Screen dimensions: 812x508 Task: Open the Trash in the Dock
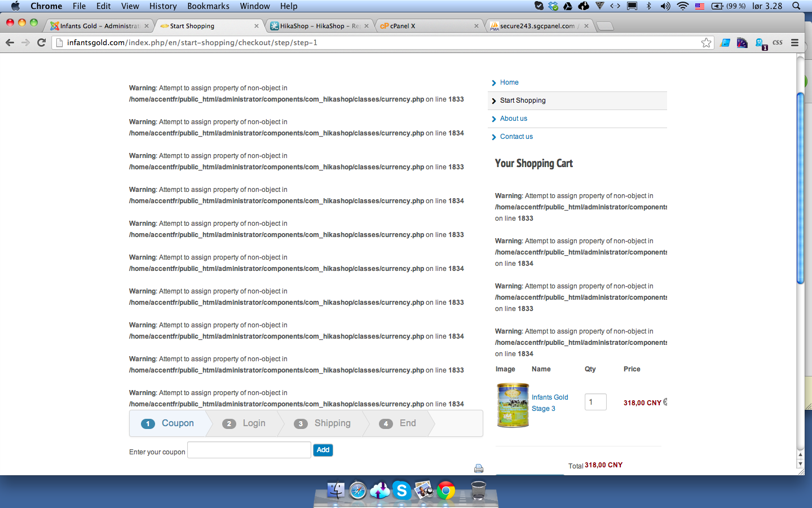click(478, 490)
